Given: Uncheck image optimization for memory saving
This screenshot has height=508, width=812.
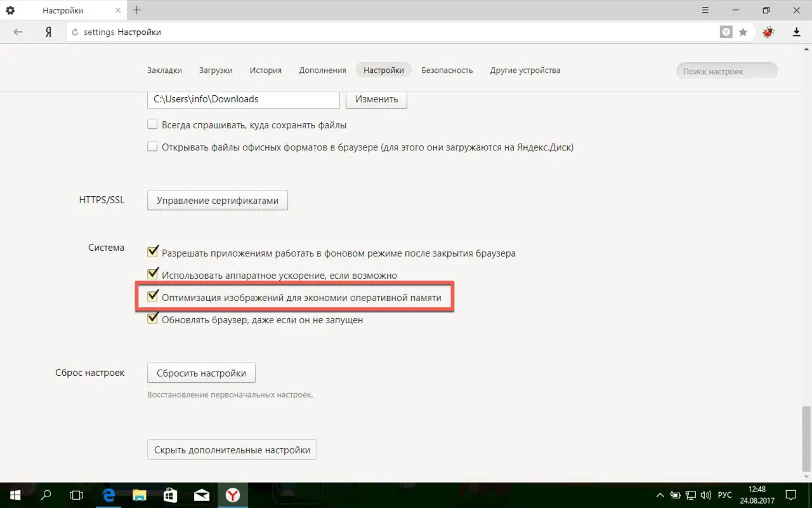Looking at the screenshot, I should [x=152, y=297].
